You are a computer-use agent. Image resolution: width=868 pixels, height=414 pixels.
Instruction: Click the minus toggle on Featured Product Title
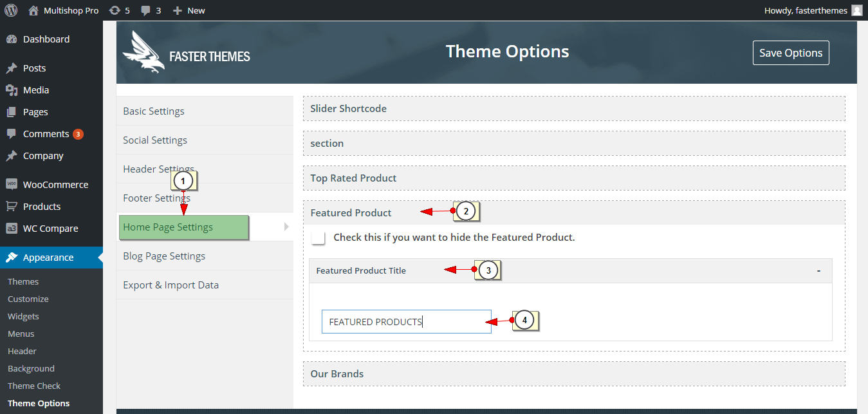(x=818, y=271)
